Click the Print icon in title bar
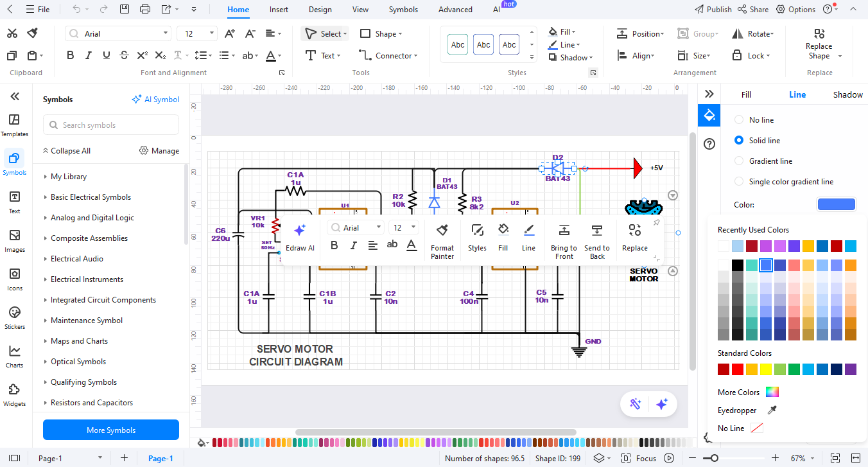The width and height of the screenshot is (868, 467). coord(145,9)
